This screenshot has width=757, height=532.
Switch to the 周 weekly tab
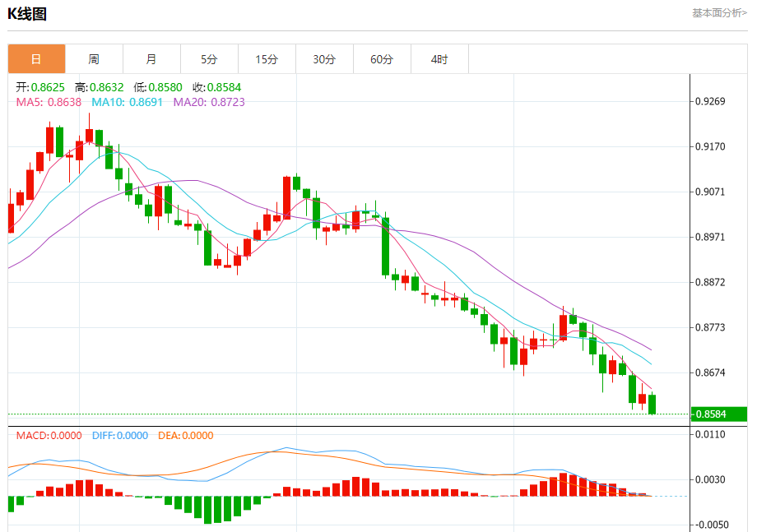pos(94,59)
